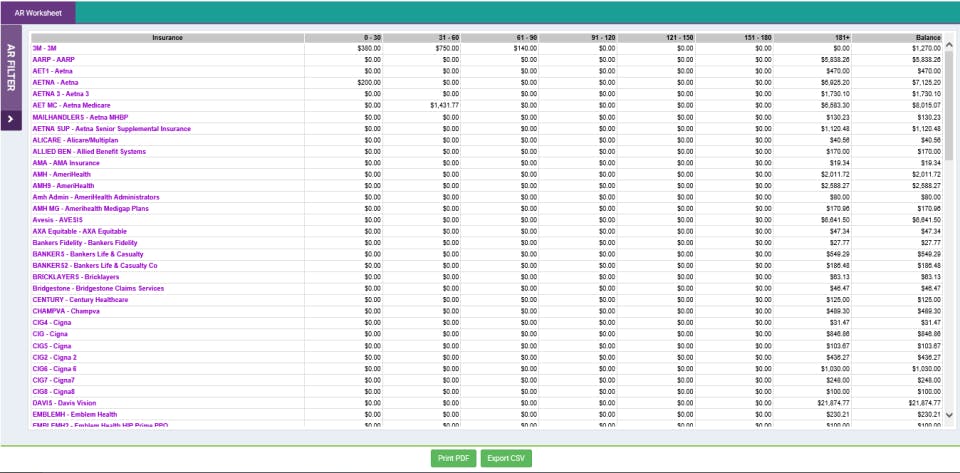Open the AMH - AmeriHealth link
This screenshot has width=960, height=473.
click(61, 174)
